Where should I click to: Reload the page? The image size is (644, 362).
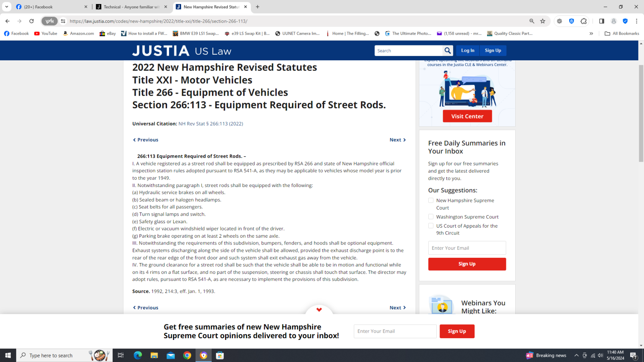coord(31,21)
